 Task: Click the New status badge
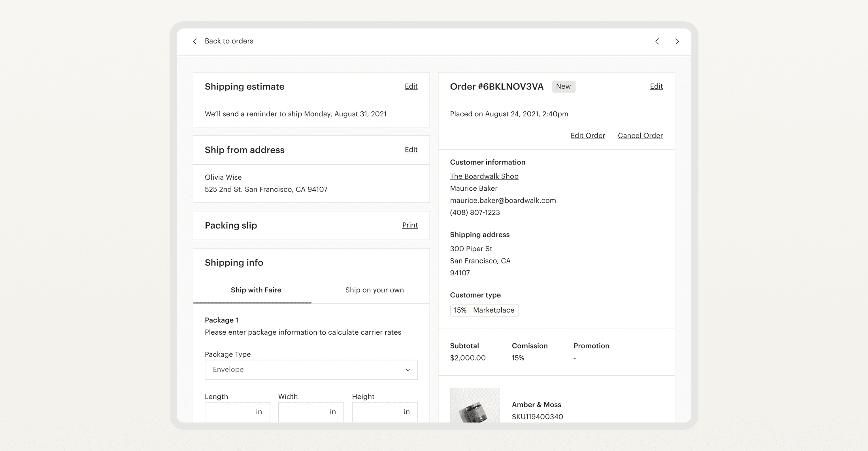[x=563, y=86]
